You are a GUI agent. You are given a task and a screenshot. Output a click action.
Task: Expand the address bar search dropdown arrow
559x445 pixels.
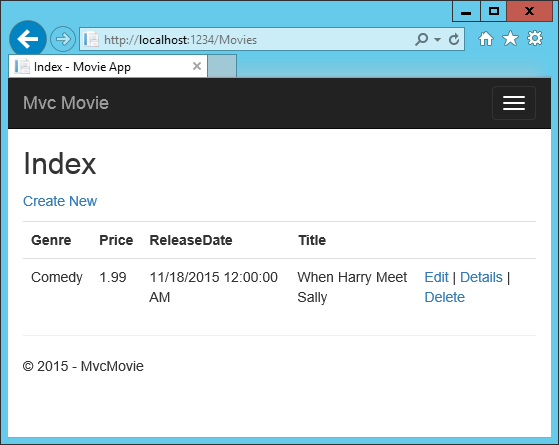437,40
